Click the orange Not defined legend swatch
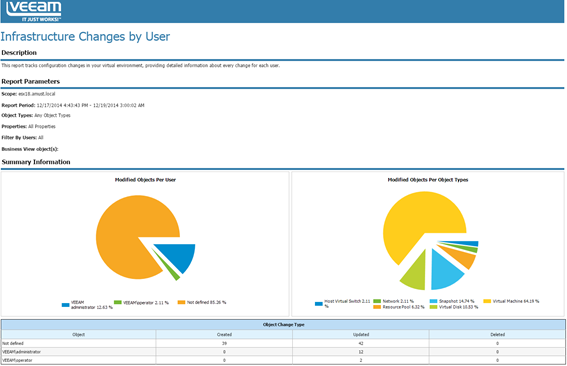The width and height of the screenshot is (567, 366). click(x=182, y=302)
